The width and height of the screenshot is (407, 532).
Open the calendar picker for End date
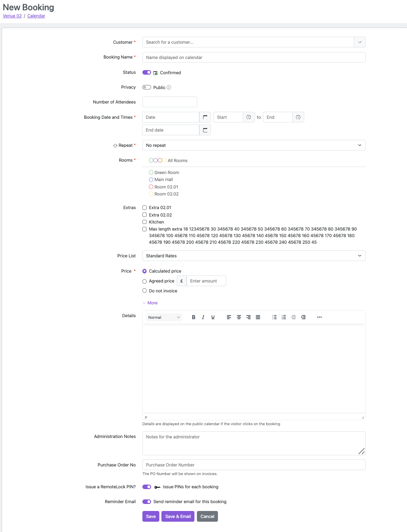pos(205,130)
